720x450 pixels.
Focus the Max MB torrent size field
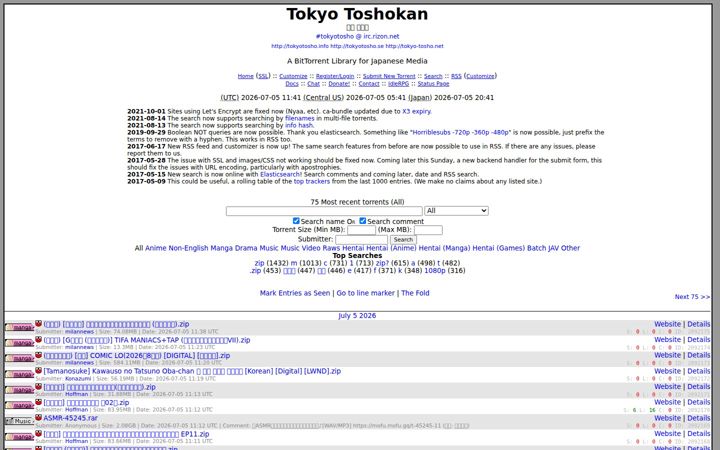tap(428, 230)
